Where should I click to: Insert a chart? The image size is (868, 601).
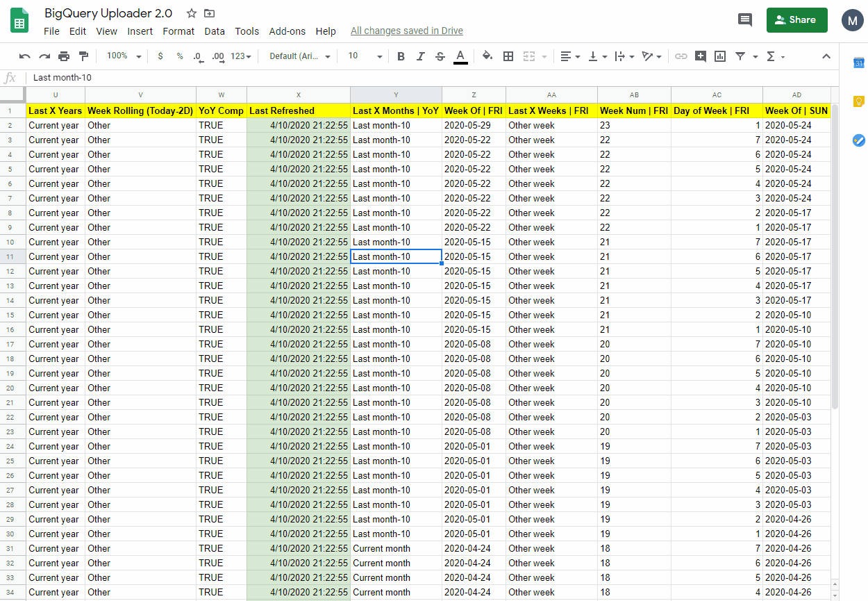point(720,56)
